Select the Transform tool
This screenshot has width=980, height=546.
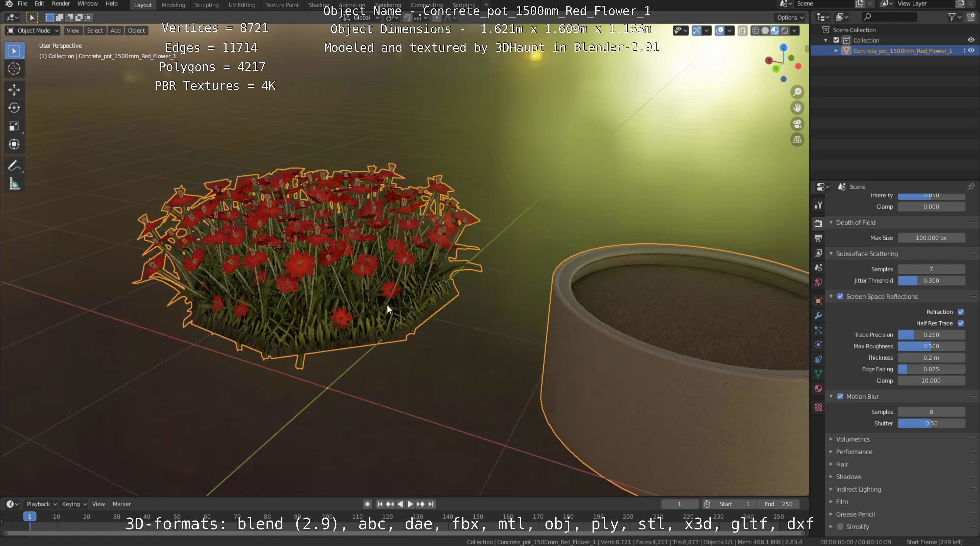coord(15,144)
